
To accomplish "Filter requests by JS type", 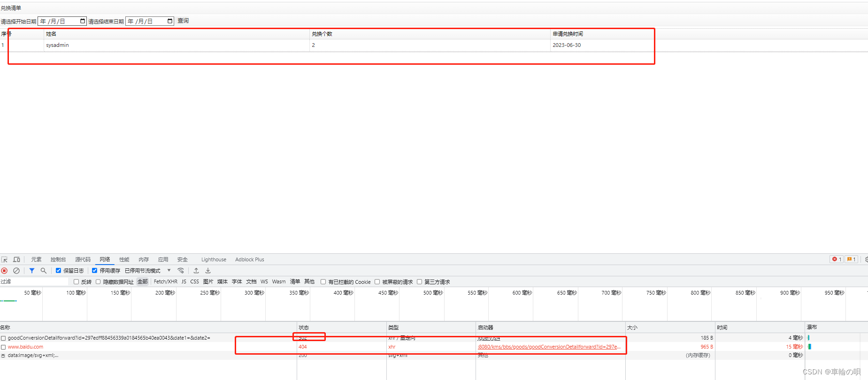I will click(184, 282).
